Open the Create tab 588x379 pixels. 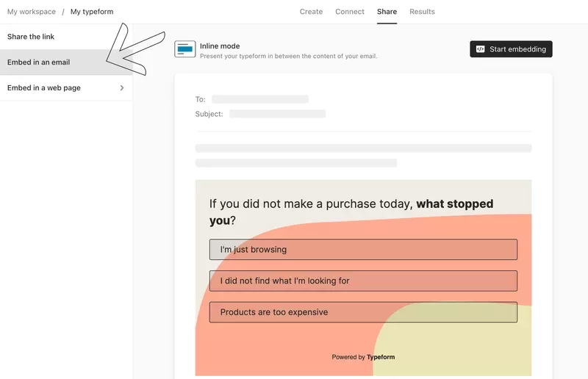pyautogui.click(x=311, y=12)
